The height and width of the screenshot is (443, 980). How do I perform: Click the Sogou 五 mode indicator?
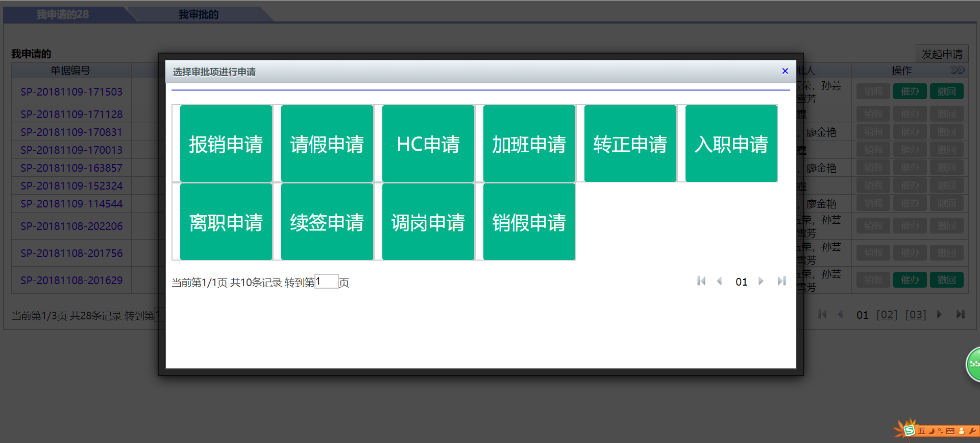click(921, 431)
